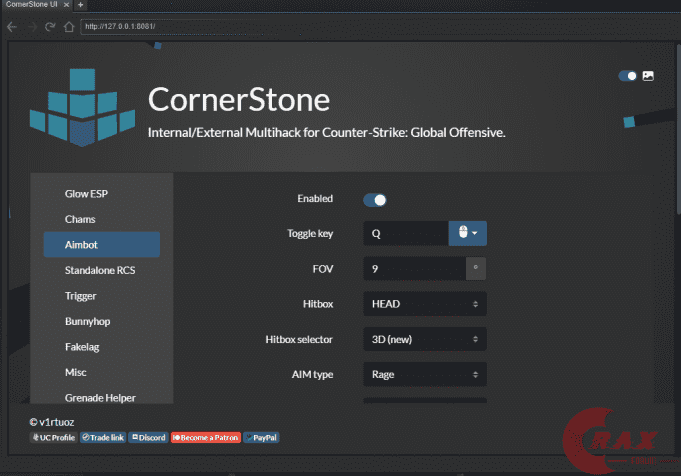Click the Become a Patron button
Screen dimensions: 681x476
tap(206, 437)
